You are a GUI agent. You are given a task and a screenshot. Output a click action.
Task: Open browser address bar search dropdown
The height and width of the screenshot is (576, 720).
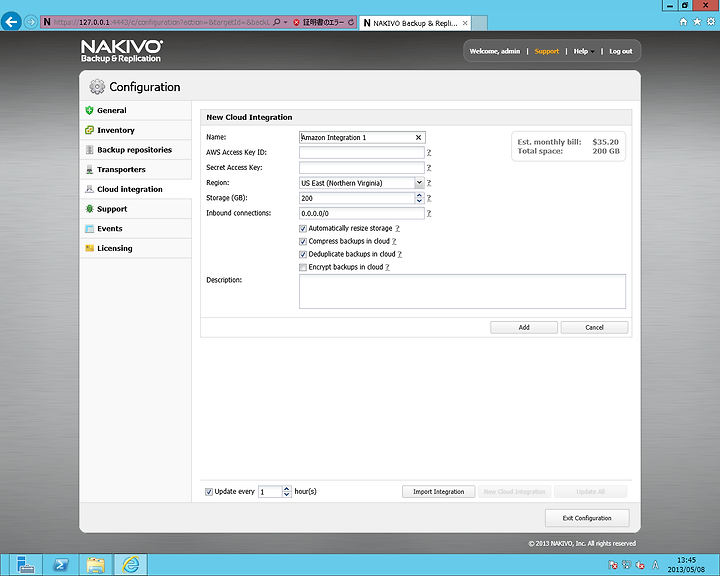tap(285, 22)
